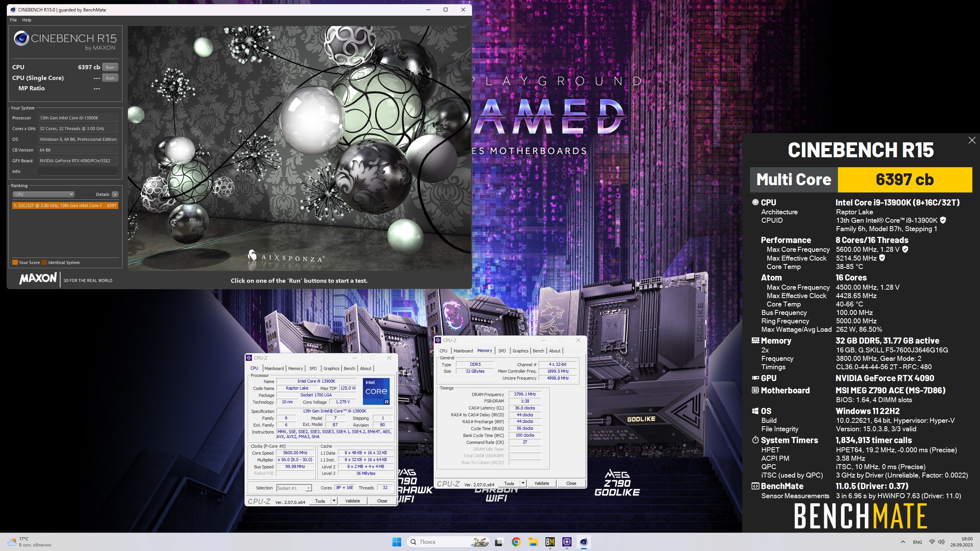Switch to Memory tab in left CPU-Z

(x=296, y=368)
